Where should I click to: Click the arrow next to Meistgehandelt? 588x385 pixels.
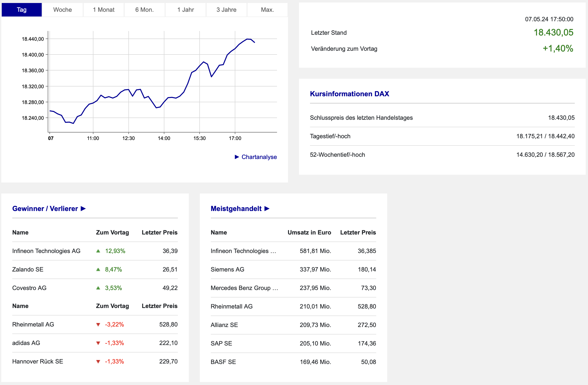(x=267, y=209)
